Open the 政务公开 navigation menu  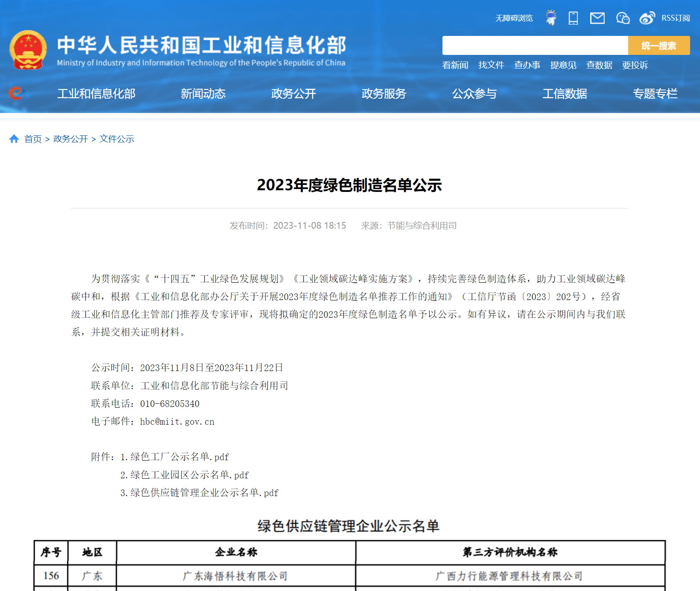coord(293,94)
